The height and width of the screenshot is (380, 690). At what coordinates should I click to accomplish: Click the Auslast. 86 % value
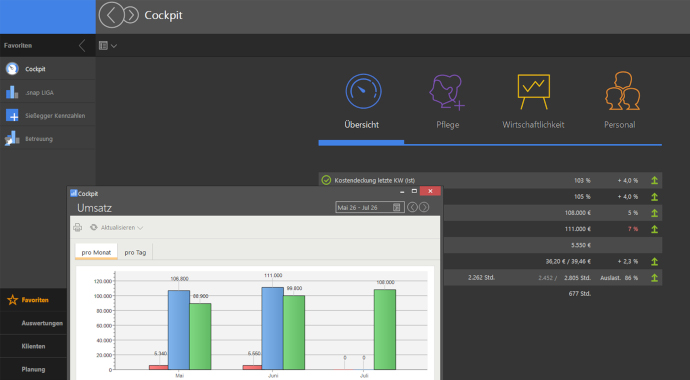click(619, 278)
